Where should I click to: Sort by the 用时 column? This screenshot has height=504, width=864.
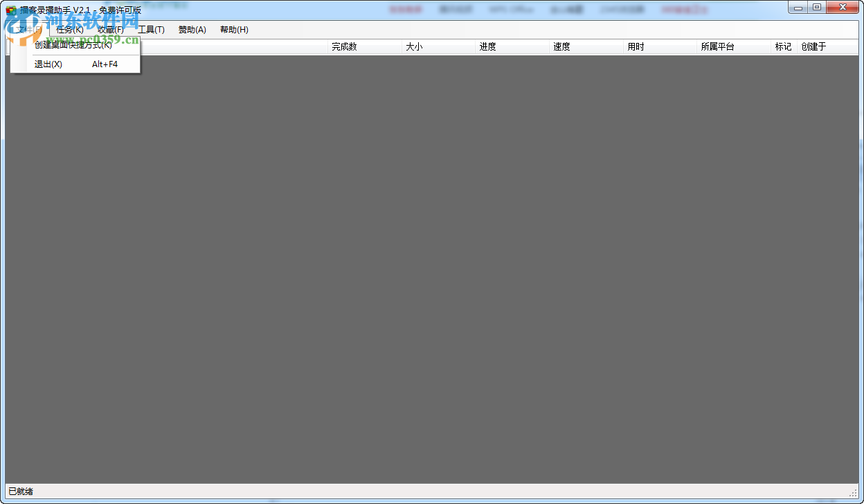[636, 46]
